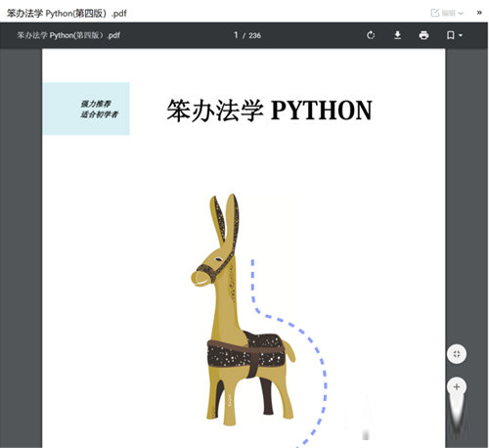Screen dimensions: 489x448
Task: Click the page number field
Action: click(236, 35)
